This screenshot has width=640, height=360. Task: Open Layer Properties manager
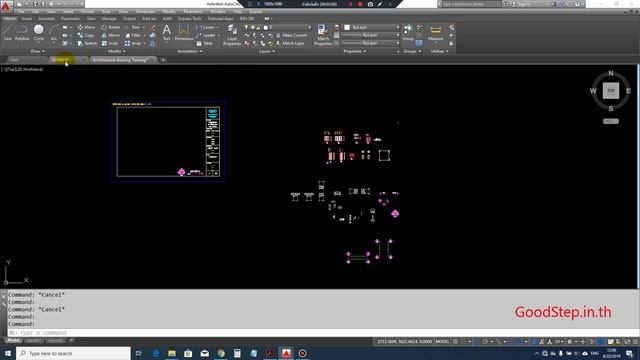click(x=232, y=34)
